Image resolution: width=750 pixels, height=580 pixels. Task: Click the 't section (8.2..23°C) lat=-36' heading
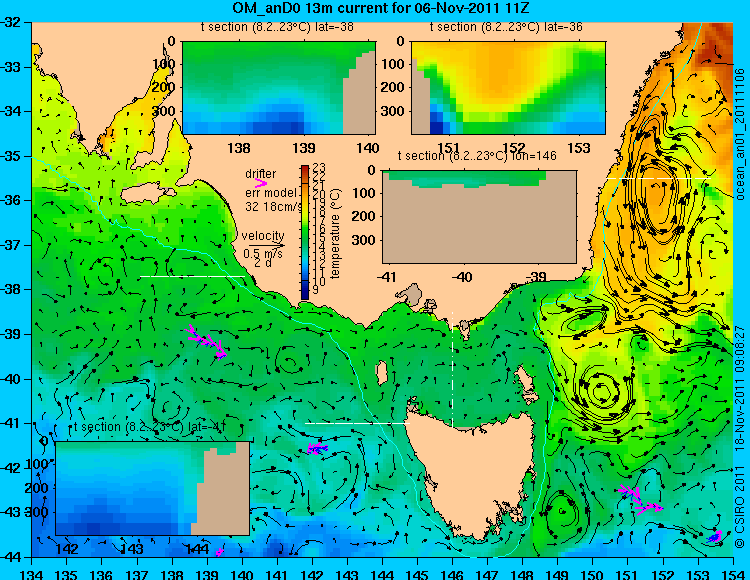[x=507, y=27]
